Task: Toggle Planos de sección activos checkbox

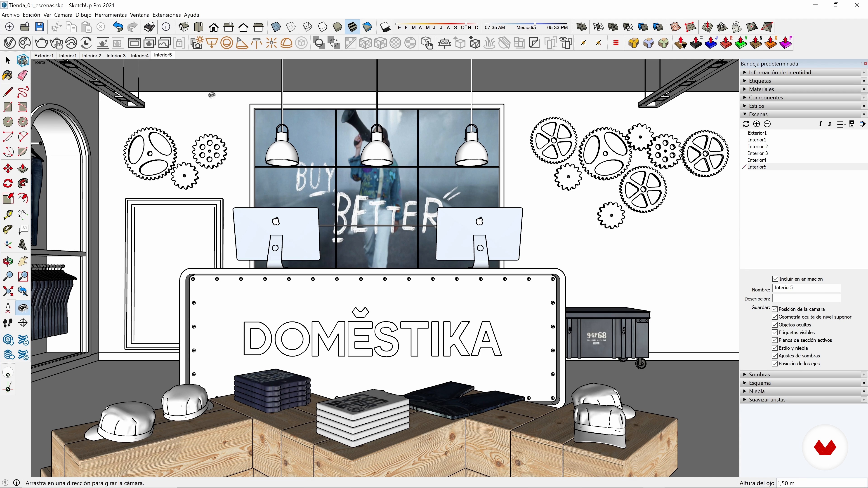Action: pyautogui.click(x=775, y=340)
